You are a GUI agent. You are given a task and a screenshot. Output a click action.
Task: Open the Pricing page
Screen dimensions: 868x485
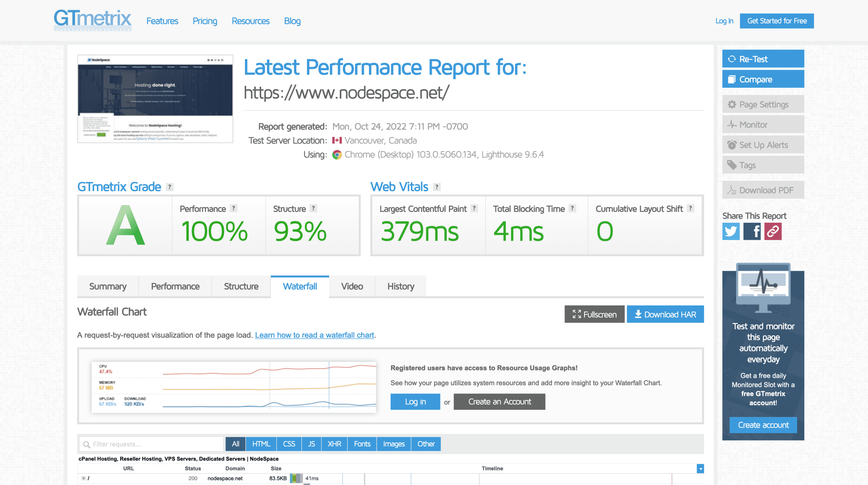205,21
